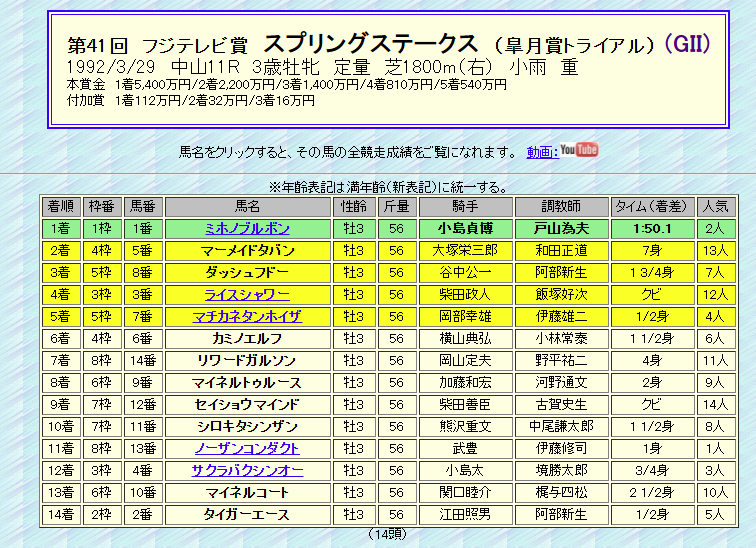Select the winning time 1:50.1 cell

[x=651, y=228]
